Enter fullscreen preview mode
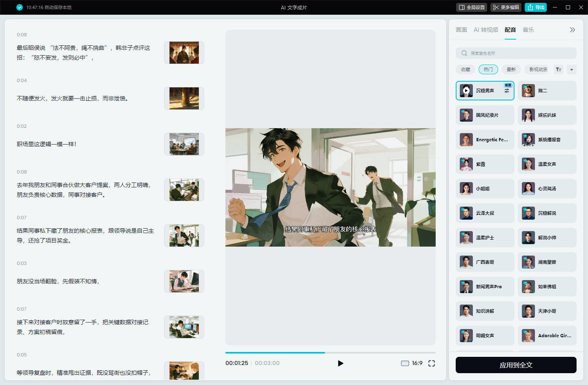The height and width of the screenshot is (385, 588). pyautogui.click(x=432, y=363)
